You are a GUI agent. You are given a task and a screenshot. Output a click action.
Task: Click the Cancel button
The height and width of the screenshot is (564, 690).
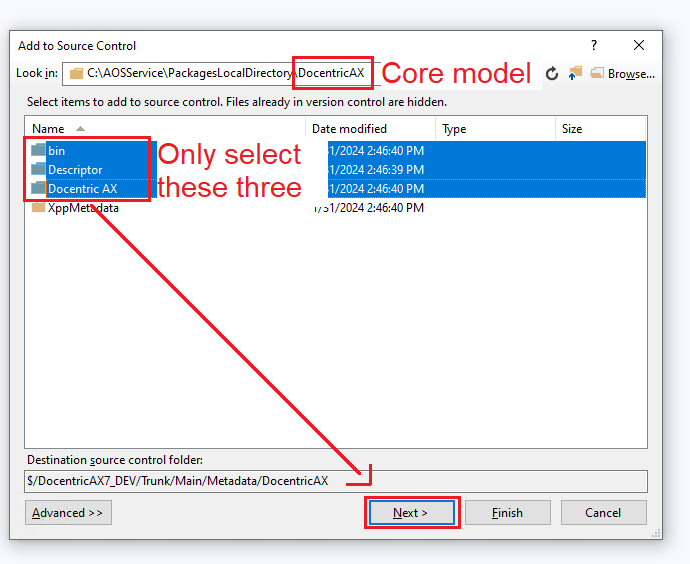click(x=603, y=513)
